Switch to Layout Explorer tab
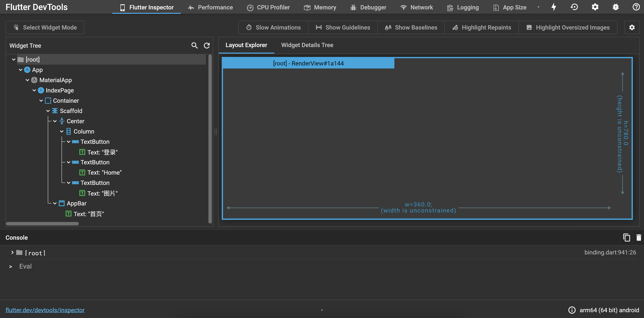Image resolution: width=644 pixels, height=318 pixels. [246, 45]
